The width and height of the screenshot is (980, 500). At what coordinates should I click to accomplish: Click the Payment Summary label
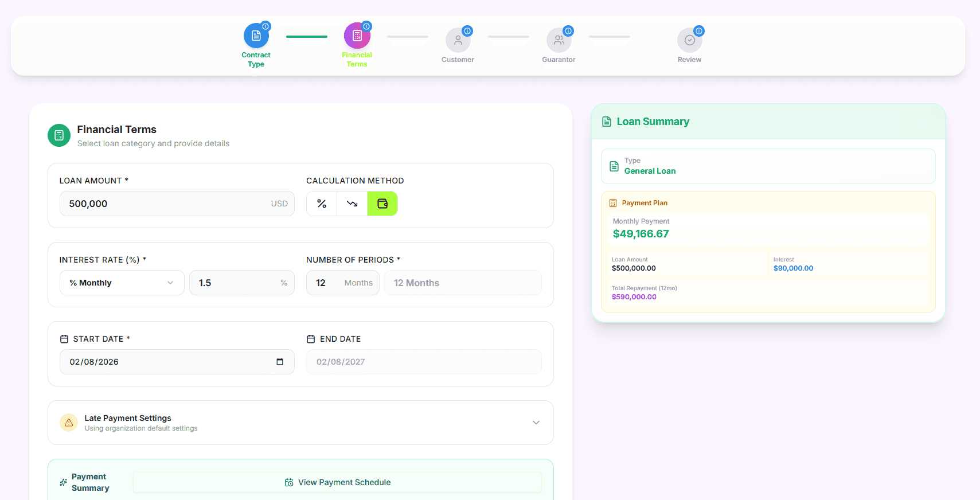(x=90, y=482)
